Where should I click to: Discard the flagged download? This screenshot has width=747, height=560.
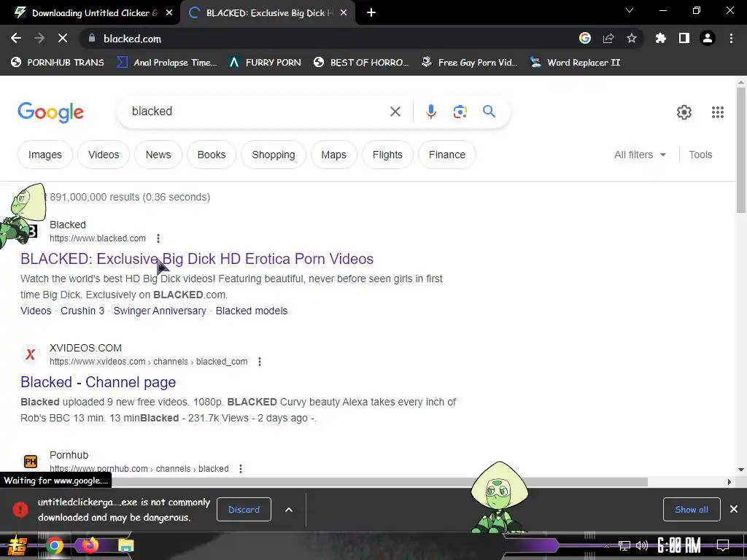tap(244, 510)
